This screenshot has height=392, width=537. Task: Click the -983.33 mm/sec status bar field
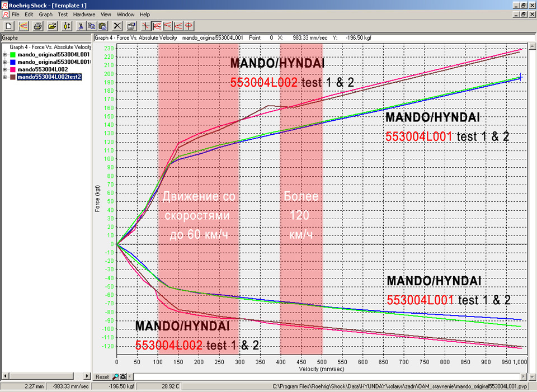(x=68, y=386)
